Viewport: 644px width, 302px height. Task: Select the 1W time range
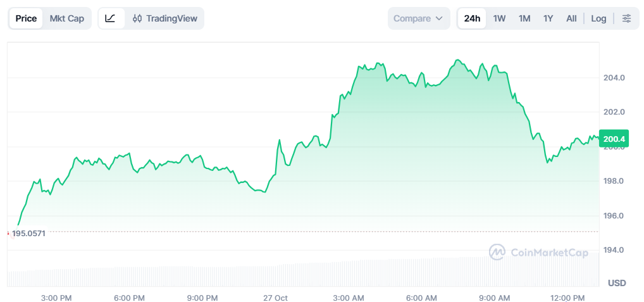tap(499, 18)
